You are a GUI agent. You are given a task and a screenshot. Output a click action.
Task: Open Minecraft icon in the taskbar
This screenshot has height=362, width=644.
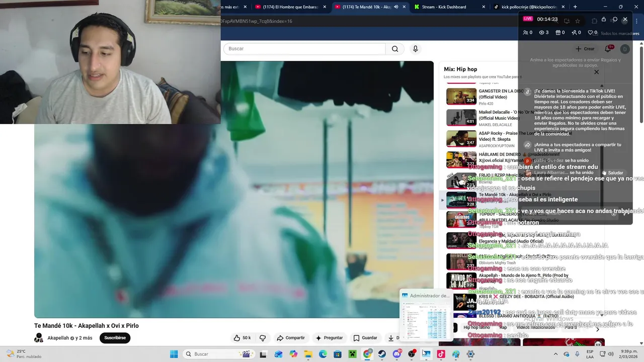coord(353,354)
